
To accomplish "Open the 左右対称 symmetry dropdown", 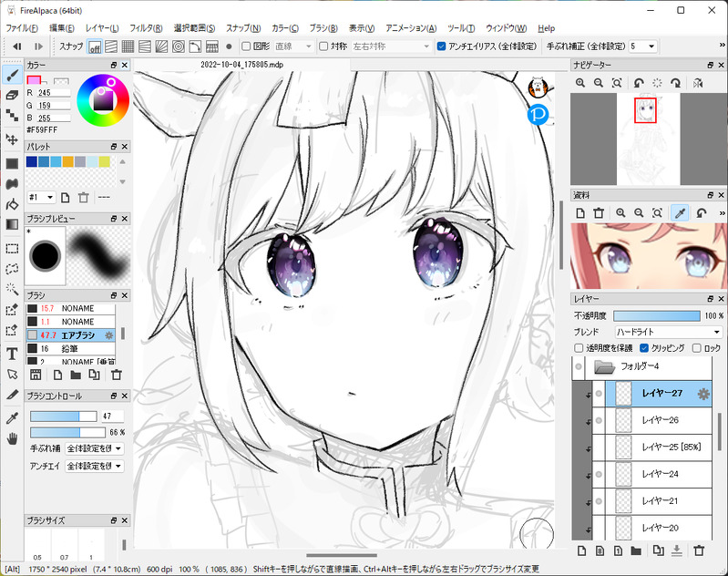I will click(x=391, y=46).
